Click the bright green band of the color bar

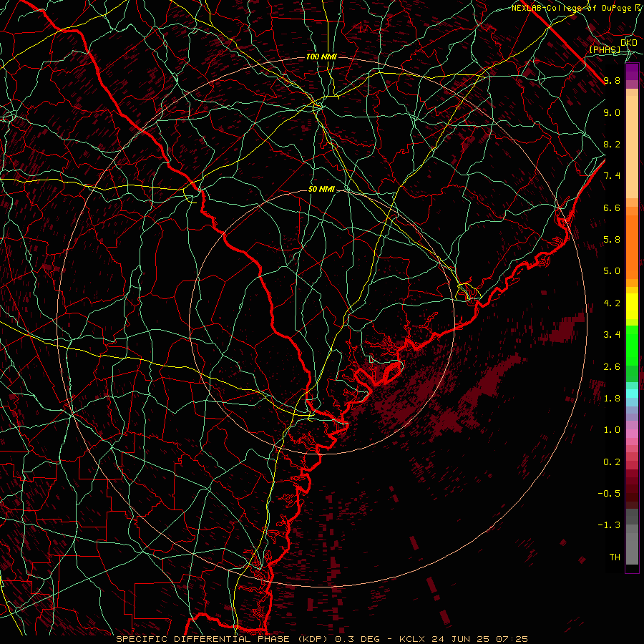click(x=632, y=345)
